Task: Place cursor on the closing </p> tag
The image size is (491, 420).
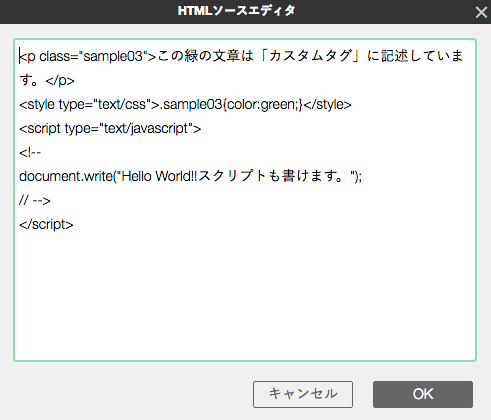Action: point(60,81)
